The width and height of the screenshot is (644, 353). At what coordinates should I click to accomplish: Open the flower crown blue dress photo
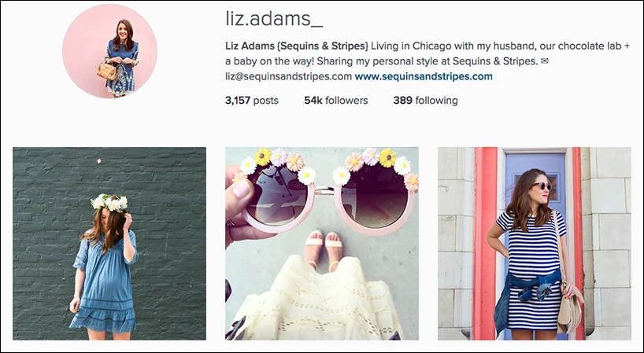pyautogui.click(x=109, y=244)
